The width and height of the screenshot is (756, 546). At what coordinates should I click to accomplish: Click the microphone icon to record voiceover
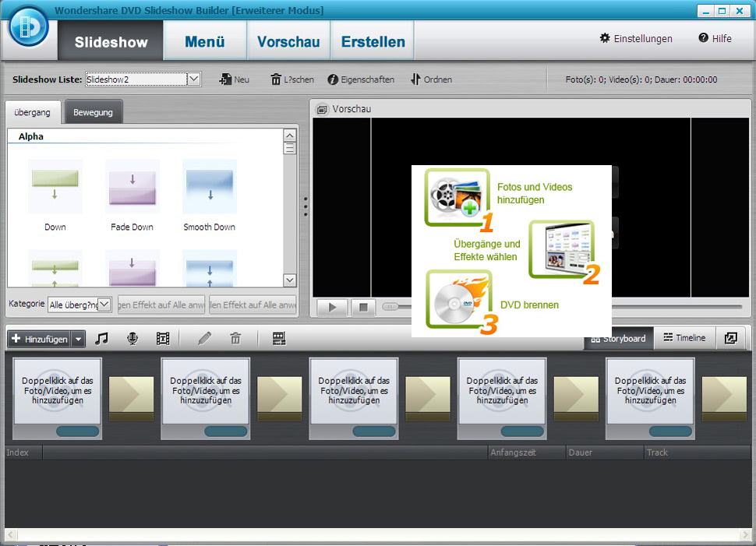pyautogui.click(x=132, y=338)
